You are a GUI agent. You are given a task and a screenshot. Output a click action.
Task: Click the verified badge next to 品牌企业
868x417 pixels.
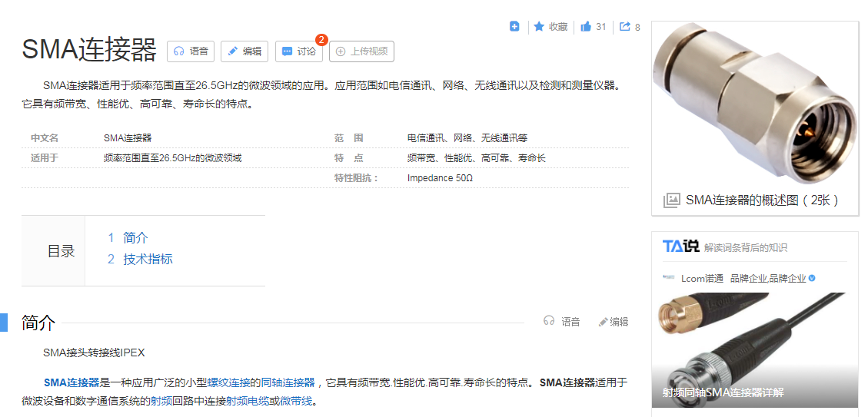pos(812,278)
